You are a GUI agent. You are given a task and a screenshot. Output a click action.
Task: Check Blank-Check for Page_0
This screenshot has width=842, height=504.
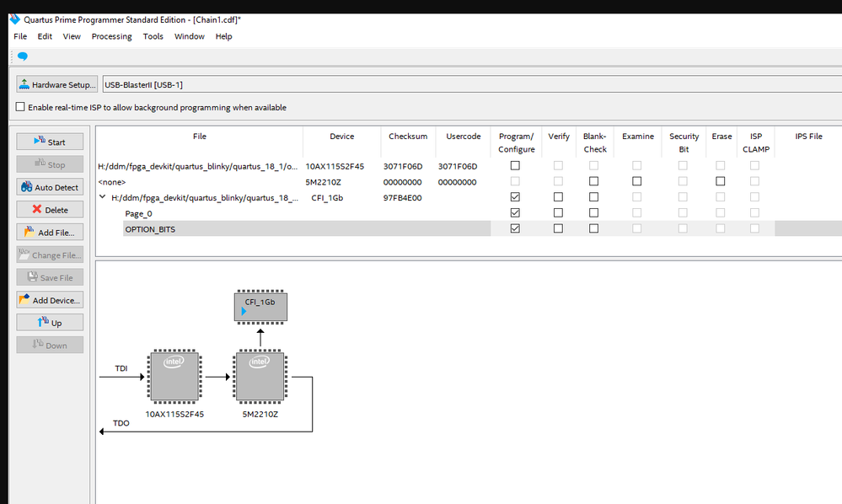point(593,212)
